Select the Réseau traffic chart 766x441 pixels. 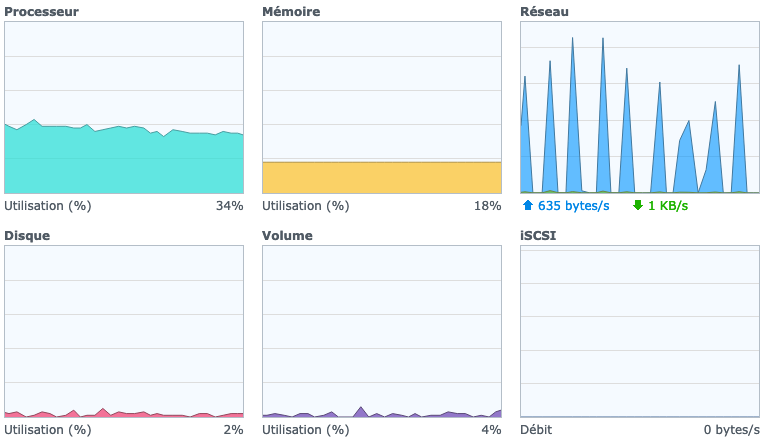click(x=640, y=108)
